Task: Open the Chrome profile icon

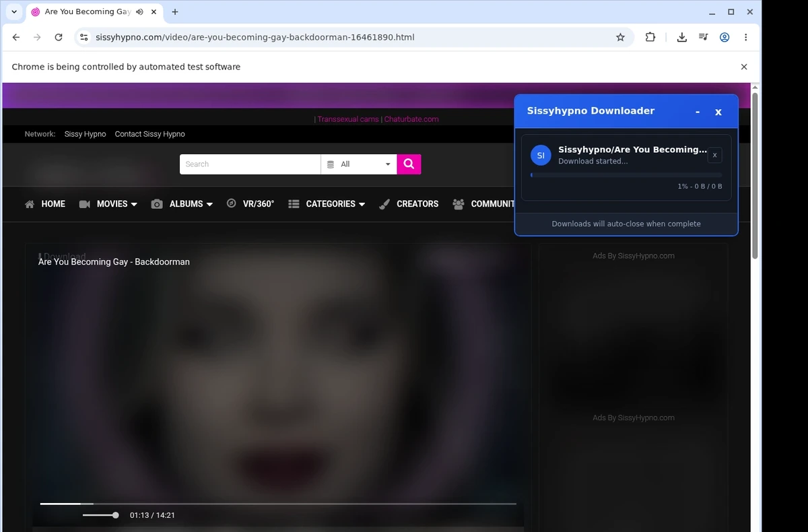Action: (725, 37)
